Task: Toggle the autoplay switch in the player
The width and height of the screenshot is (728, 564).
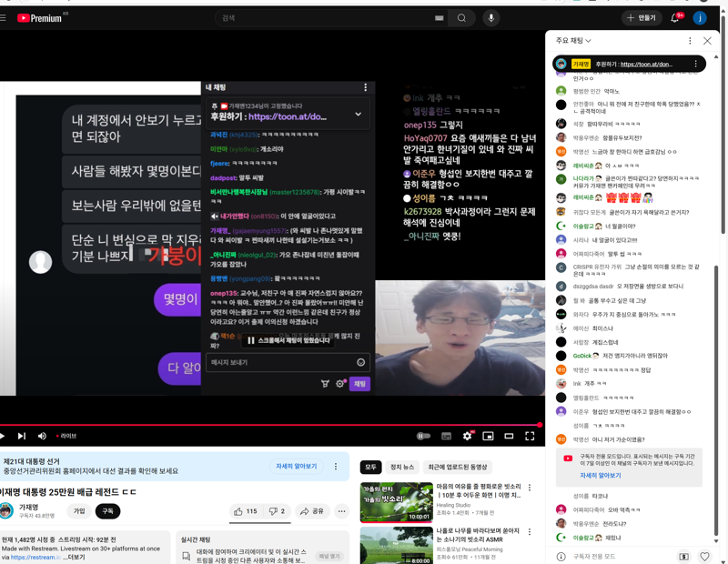Action: click(x=423, y=436)
